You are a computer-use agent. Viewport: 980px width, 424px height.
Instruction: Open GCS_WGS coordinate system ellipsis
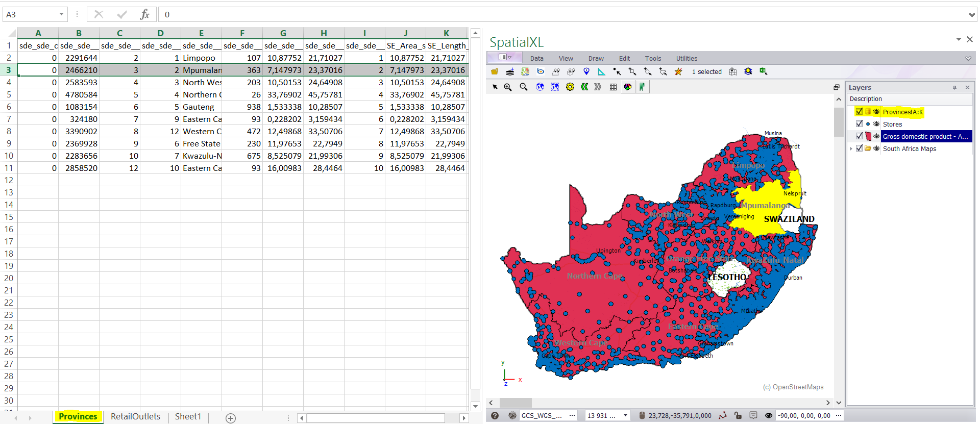572,415
